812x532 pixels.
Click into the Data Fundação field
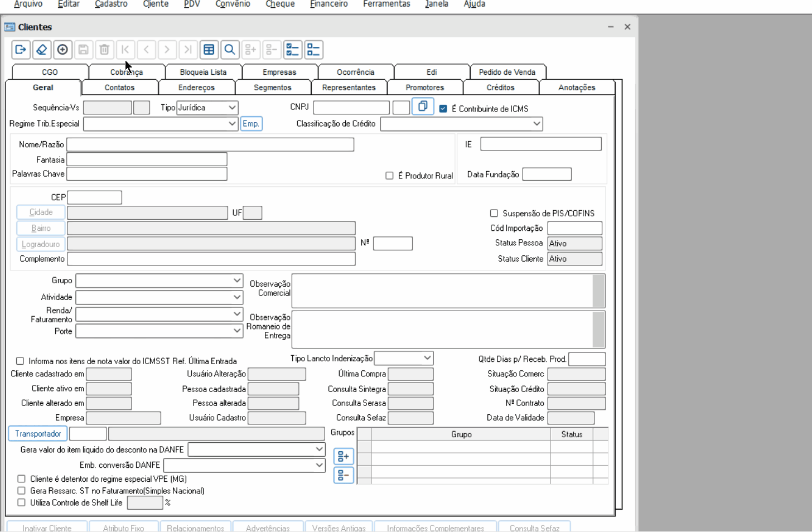(x=547, y=175)
